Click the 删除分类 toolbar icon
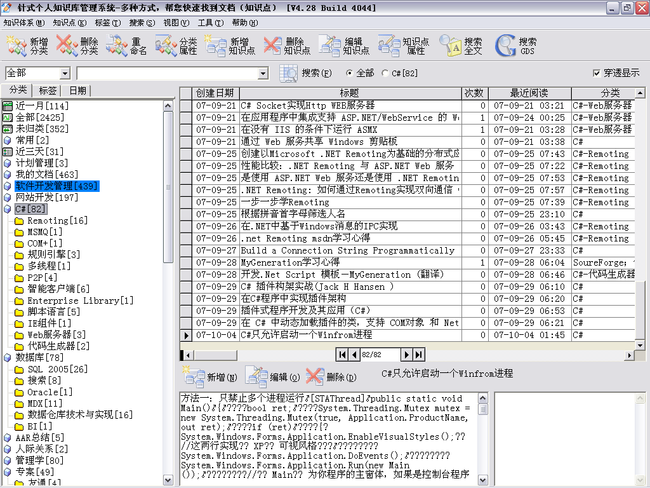Screen dimensions: 650x488 click(77, 46)
